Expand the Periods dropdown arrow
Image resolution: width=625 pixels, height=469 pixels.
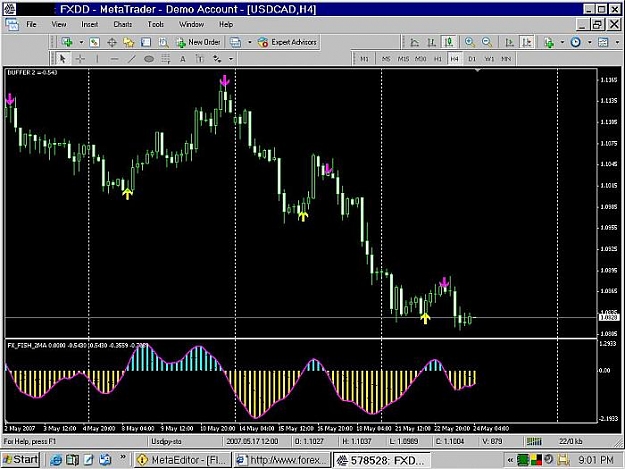pos(590,42)
